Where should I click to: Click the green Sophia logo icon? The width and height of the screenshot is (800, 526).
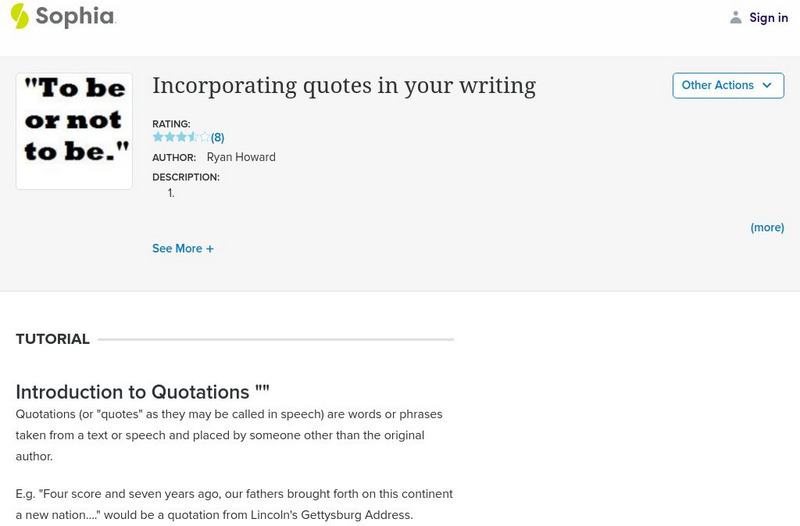tap(19, 16)
